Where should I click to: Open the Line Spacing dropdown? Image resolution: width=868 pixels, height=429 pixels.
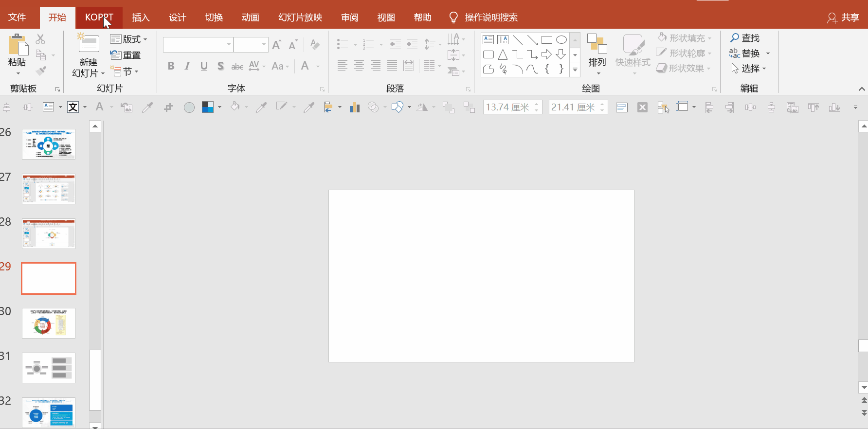[433, 44]
